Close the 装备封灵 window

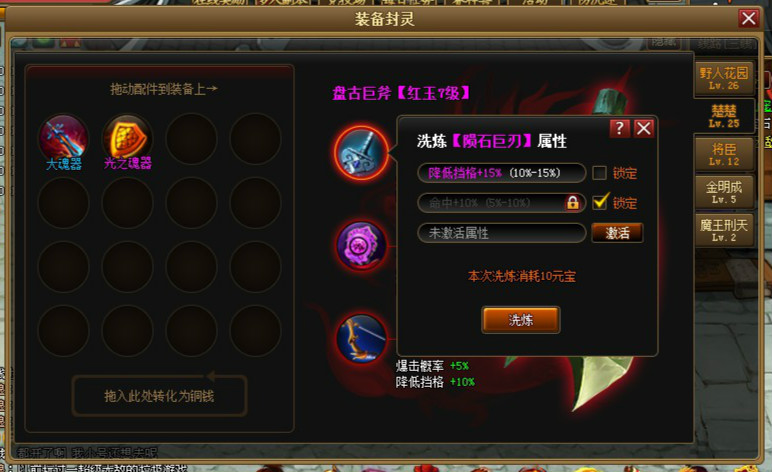(748, 19)
